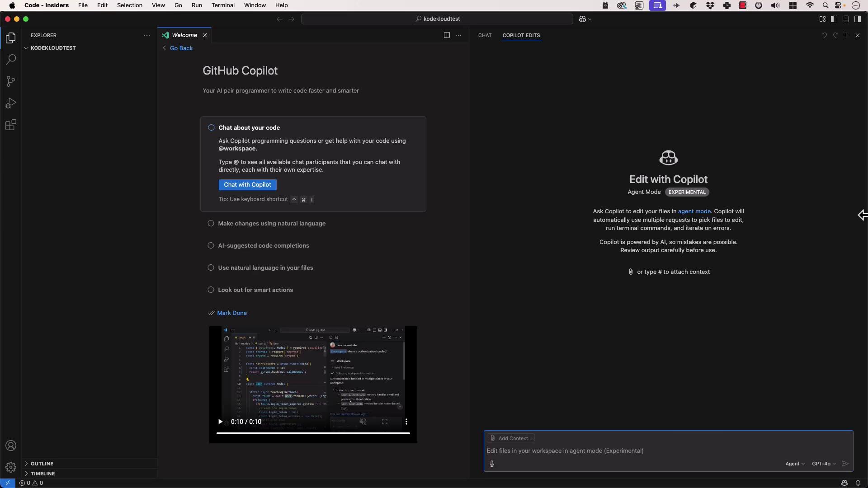Select the 'AI-suggested code completions' step

[263, 246]
